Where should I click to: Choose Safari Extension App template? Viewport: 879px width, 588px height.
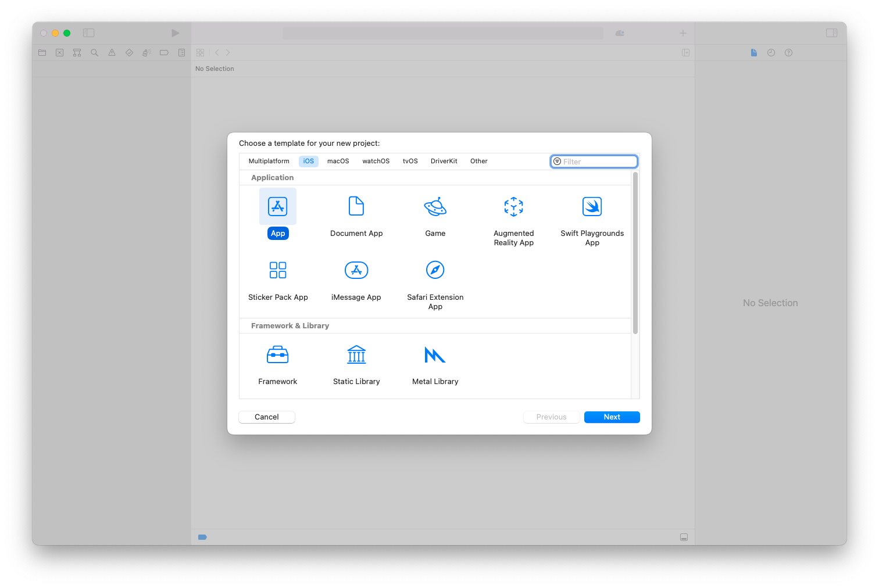point(435,270)
